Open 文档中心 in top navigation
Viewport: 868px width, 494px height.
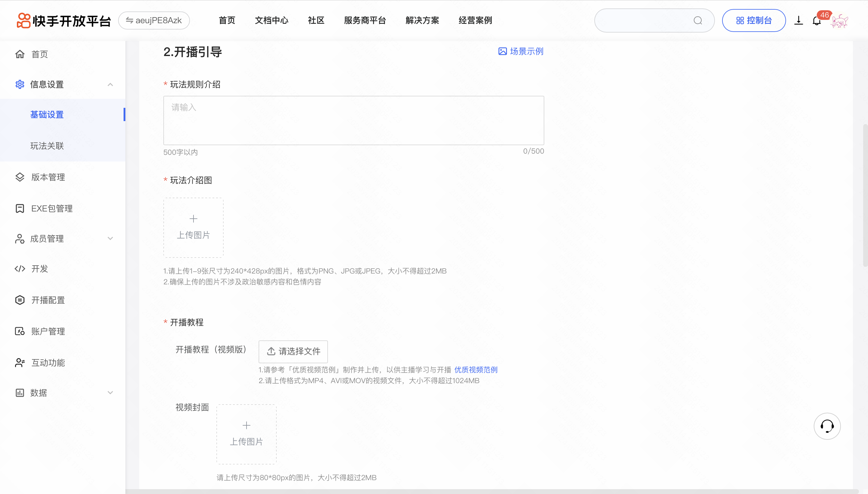tap(271, 21)
